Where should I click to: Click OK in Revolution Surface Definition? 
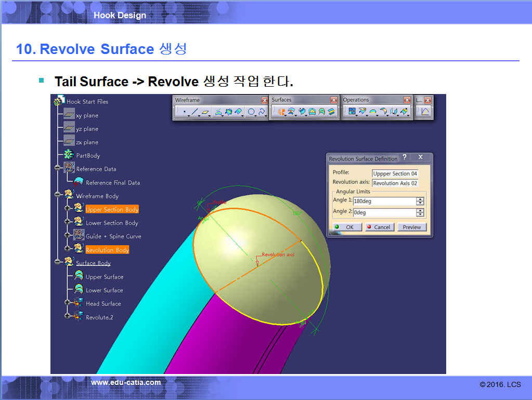pos(345,227)
